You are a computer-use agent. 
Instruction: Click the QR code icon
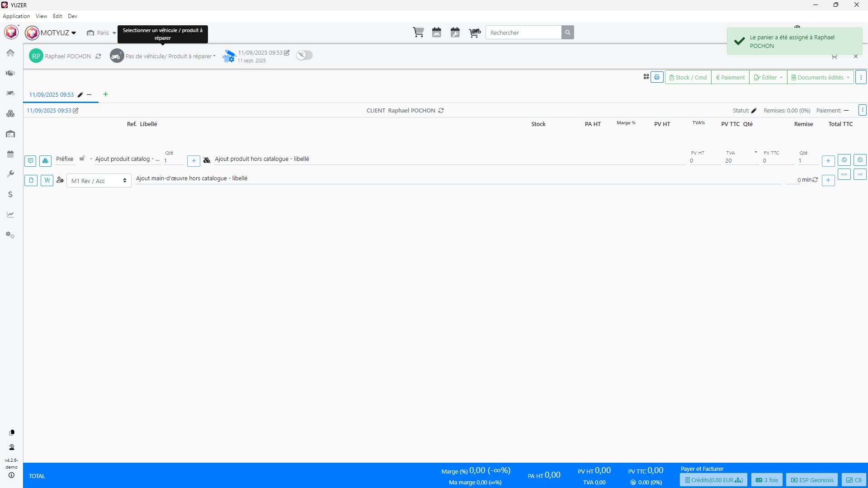pyautogui.click(x=646, y=77)
